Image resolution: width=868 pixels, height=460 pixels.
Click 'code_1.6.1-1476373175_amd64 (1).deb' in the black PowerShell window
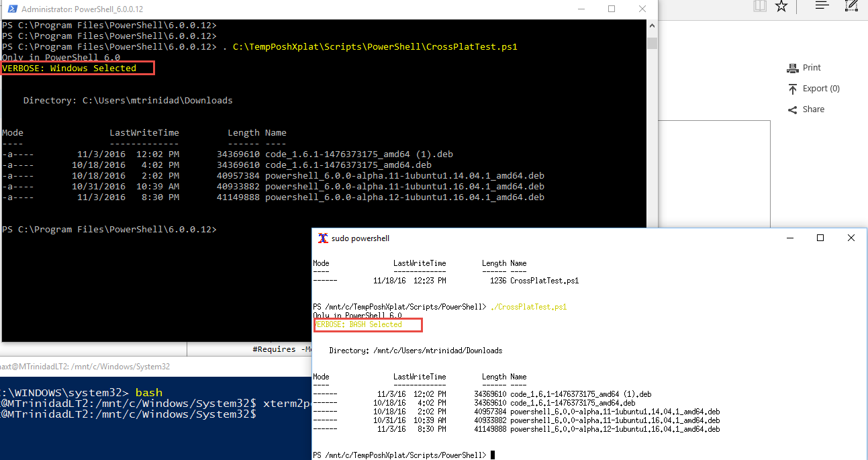359,154
